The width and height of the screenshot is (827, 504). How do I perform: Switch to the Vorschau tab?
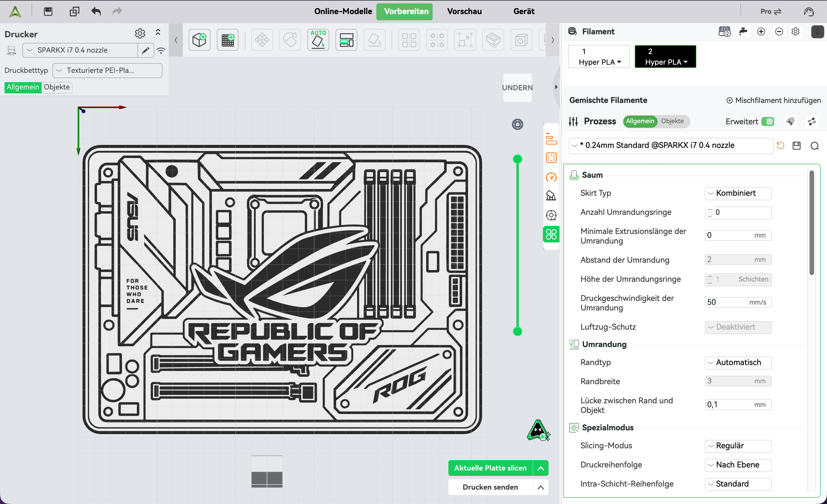tap(464, 12)
